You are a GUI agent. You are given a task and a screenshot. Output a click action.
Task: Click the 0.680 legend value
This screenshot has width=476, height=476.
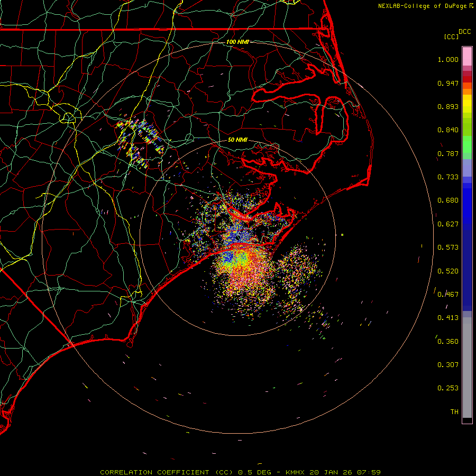(448, 200)
